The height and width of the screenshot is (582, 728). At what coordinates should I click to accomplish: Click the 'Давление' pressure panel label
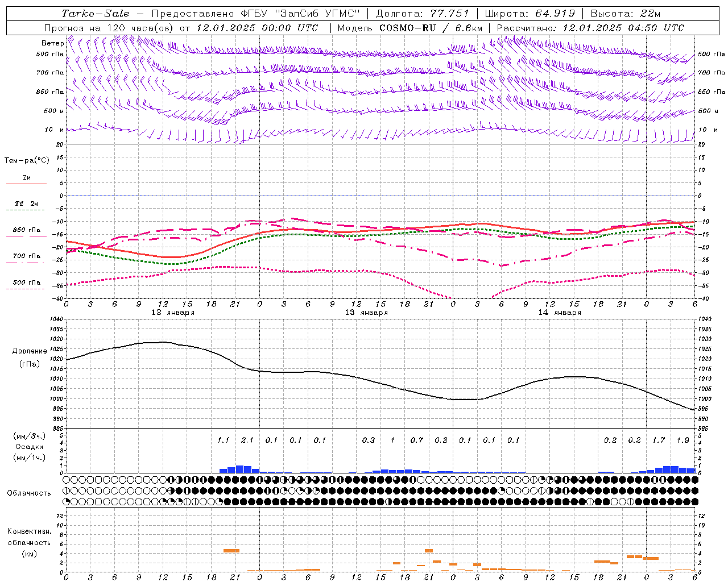click(x=29, y=351)
